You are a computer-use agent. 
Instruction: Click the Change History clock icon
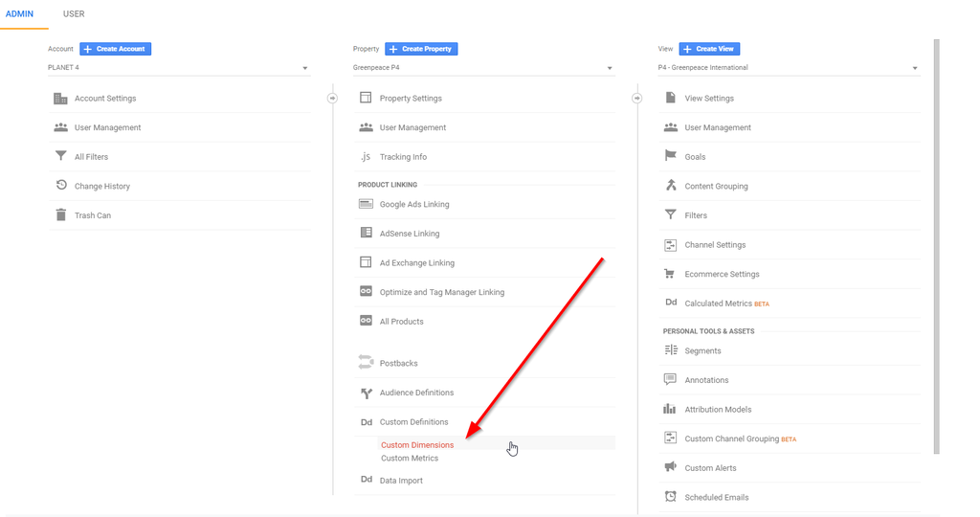(x=60, y=185)
